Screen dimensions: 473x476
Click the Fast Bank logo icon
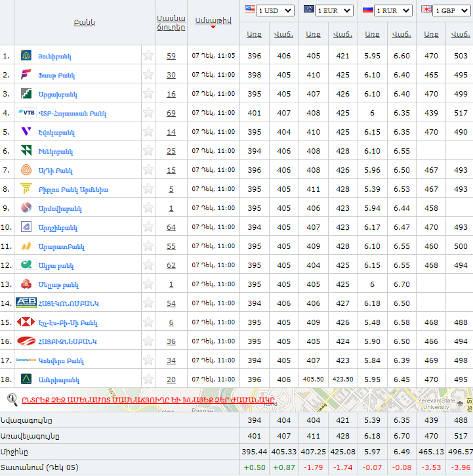tap(26, 74)
